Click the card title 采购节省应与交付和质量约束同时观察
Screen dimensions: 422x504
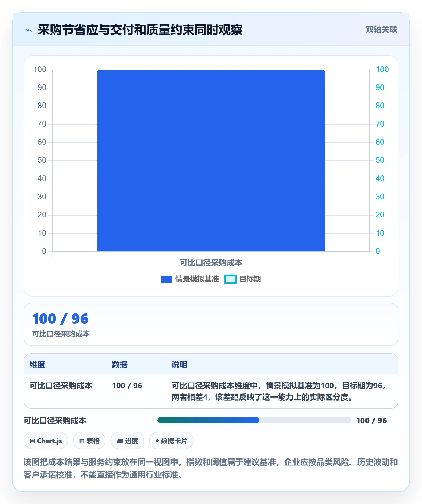click(x=140, y=30)
